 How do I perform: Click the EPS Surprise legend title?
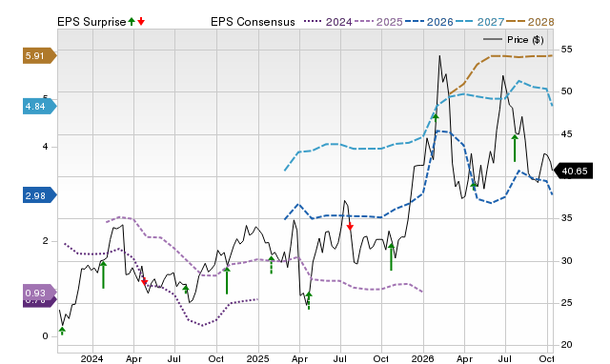pos(91,22)
